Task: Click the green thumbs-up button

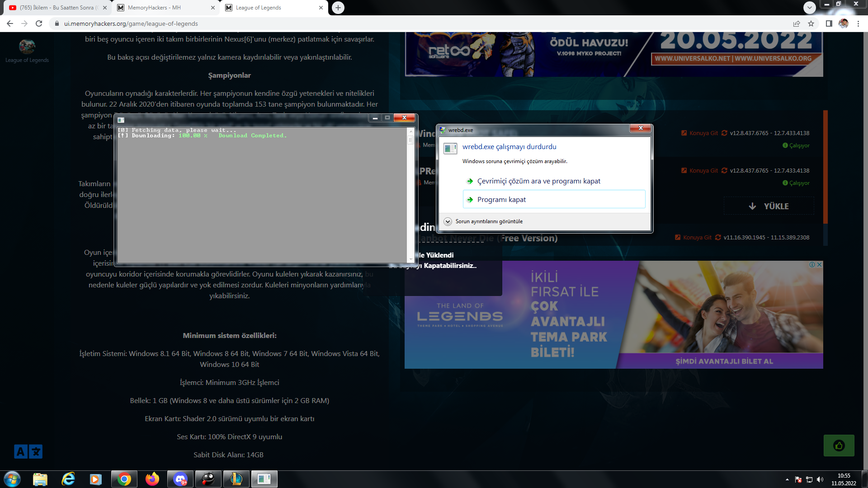Action: [839, 446]
